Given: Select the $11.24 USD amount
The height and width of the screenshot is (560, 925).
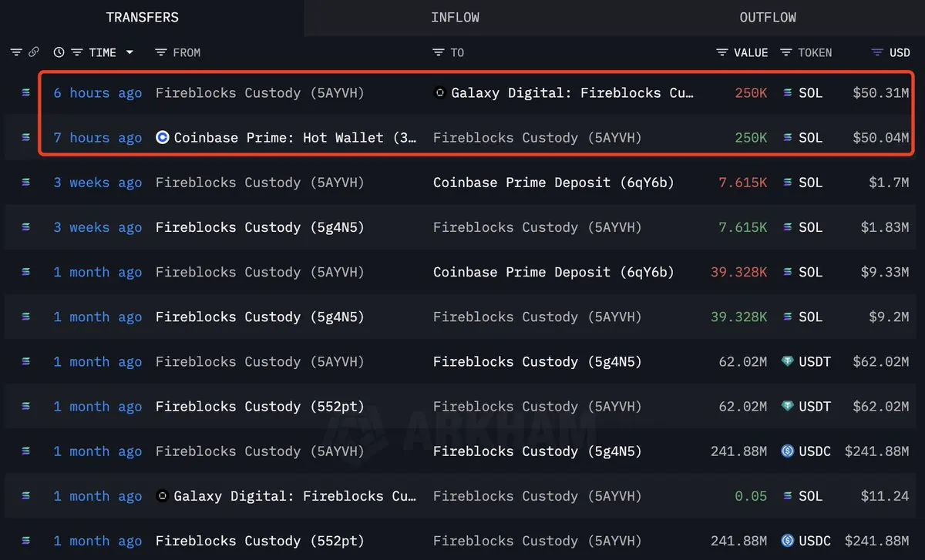Looking at the screenshot, I should pos(885,496).
